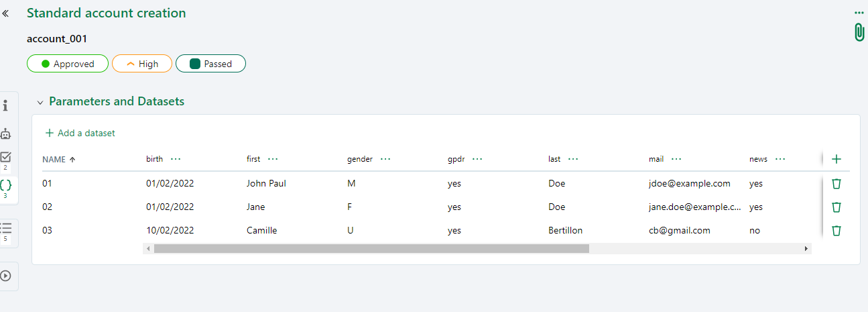Open the top-right three dots menu
Screen dimensions: 868x312
click(859, 12)
